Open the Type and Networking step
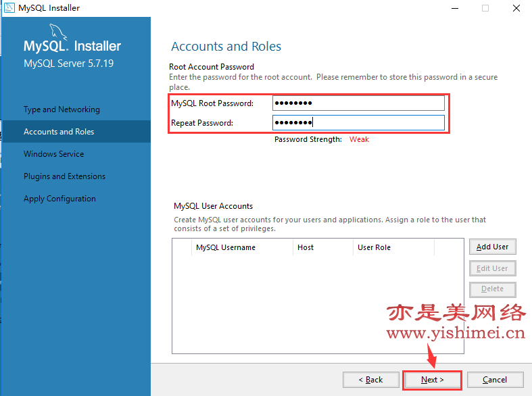 click(62, 109)
